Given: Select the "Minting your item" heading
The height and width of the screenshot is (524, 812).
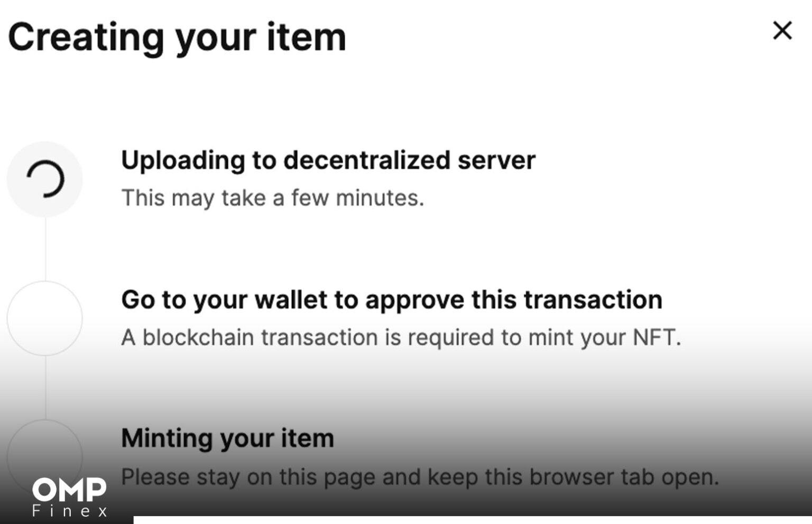Looking at the screenshot, I should click(x=227, y=438).
